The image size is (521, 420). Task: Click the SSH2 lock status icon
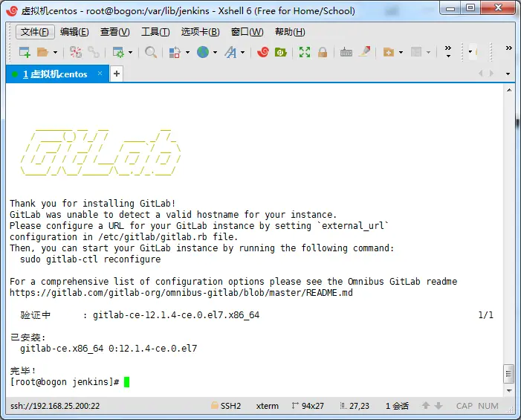[x=215, y=405]
